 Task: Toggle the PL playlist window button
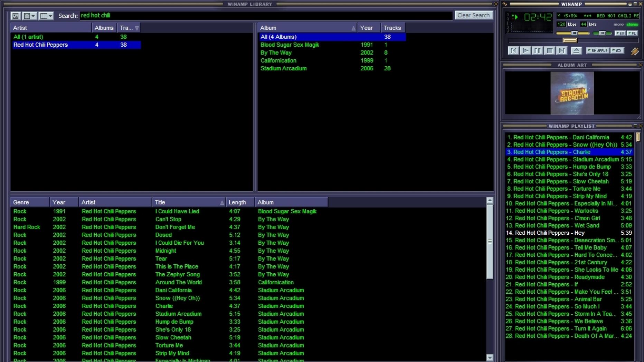(x=632, y=33)
